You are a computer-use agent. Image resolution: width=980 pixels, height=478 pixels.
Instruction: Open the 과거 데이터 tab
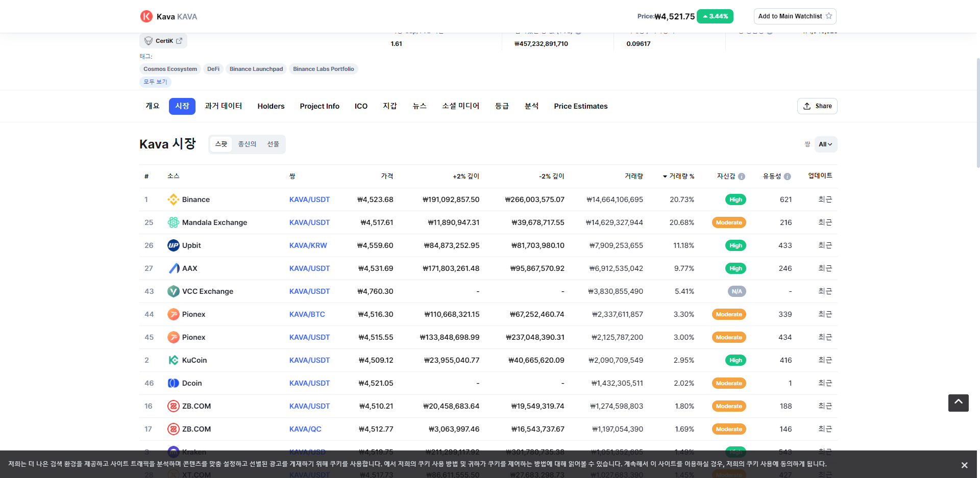(x=224, y=106)
